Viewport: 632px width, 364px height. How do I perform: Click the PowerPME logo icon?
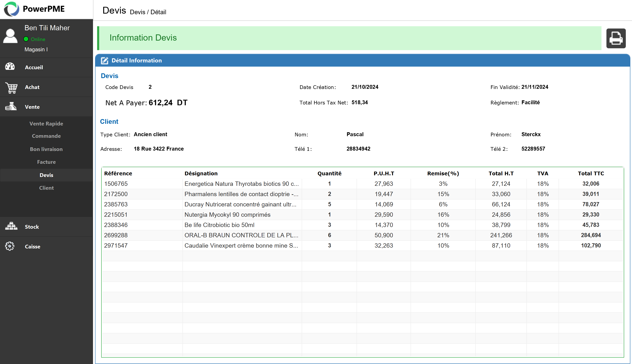tap(11, 9)
